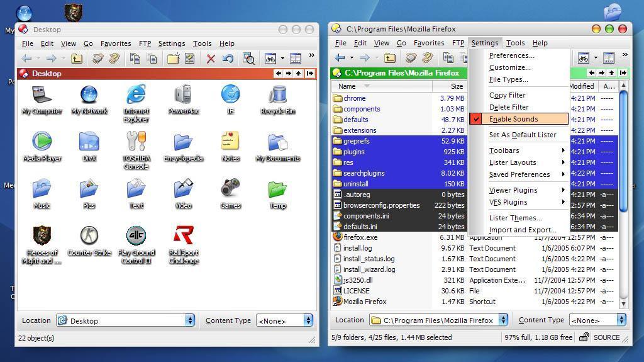Sort by the Name column header
The image size is (644, 362).
[x=382, y=86]
